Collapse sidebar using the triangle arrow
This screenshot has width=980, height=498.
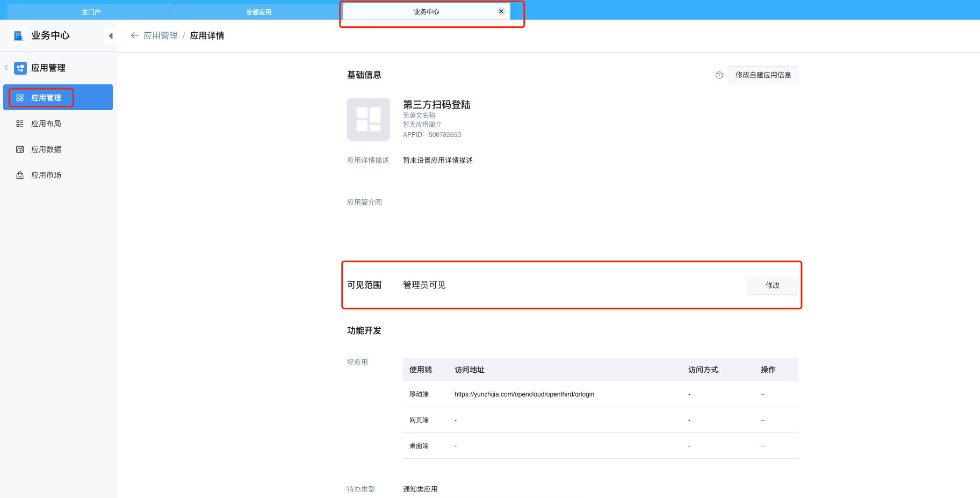tap(111, 36)
